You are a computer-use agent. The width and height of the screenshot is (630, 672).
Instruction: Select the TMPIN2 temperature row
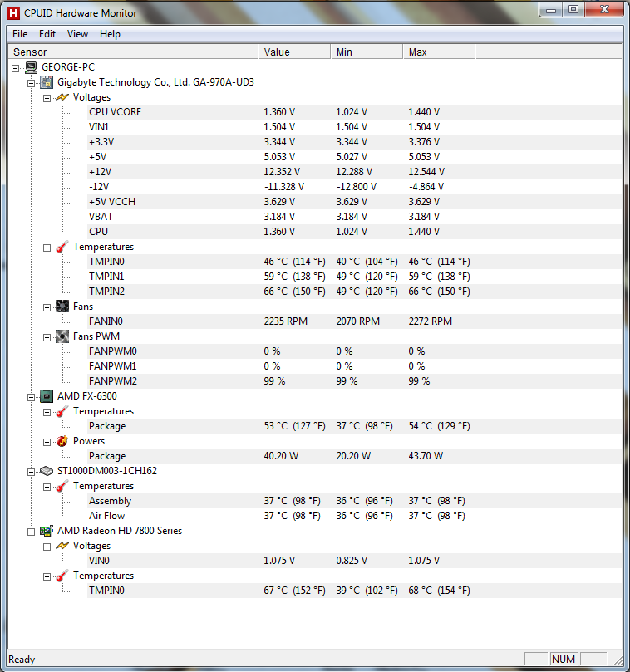355,292
